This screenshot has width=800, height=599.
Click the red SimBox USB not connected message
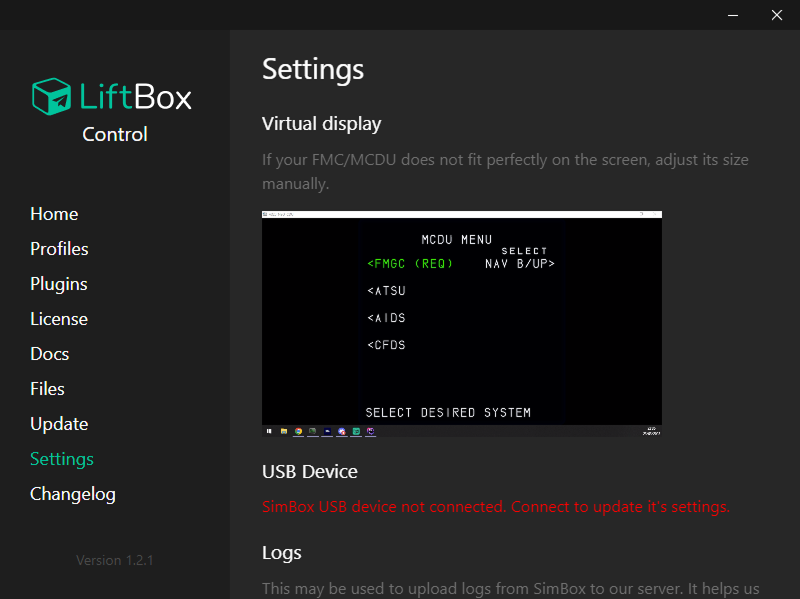(x=496, y=507)
